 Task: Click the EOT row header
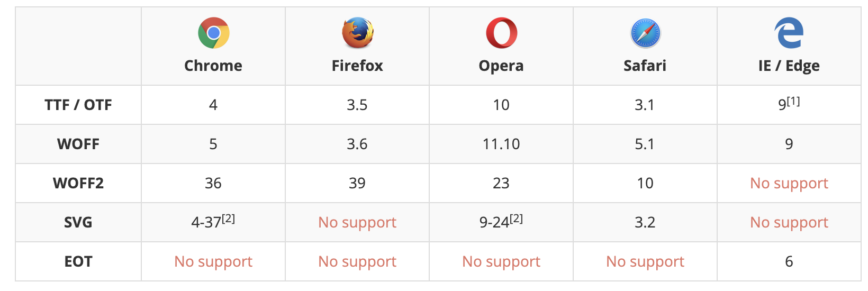78,261
